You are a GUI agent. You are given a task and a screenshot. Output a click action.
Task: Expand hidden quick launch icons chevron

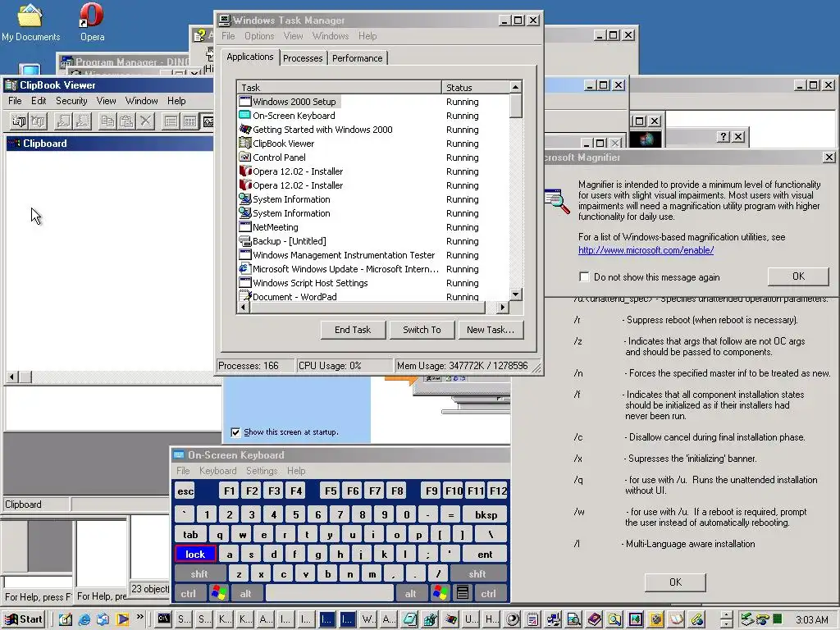139,617
